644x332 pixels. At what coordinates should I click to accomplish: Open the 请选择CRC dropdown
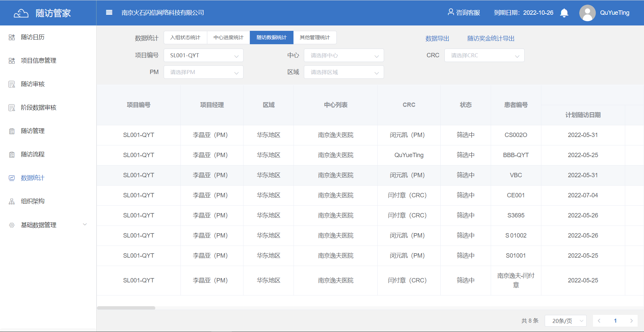pos(484,56)
